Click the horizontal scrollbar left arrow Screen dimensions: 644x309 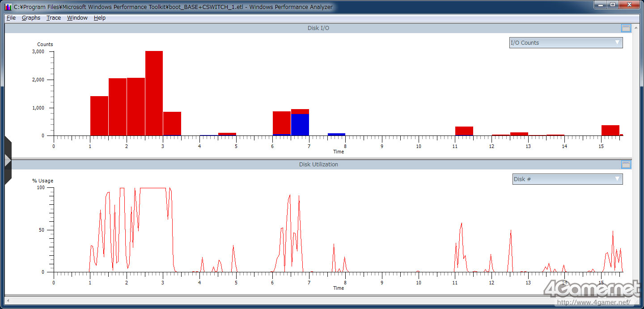coord(8,300)
